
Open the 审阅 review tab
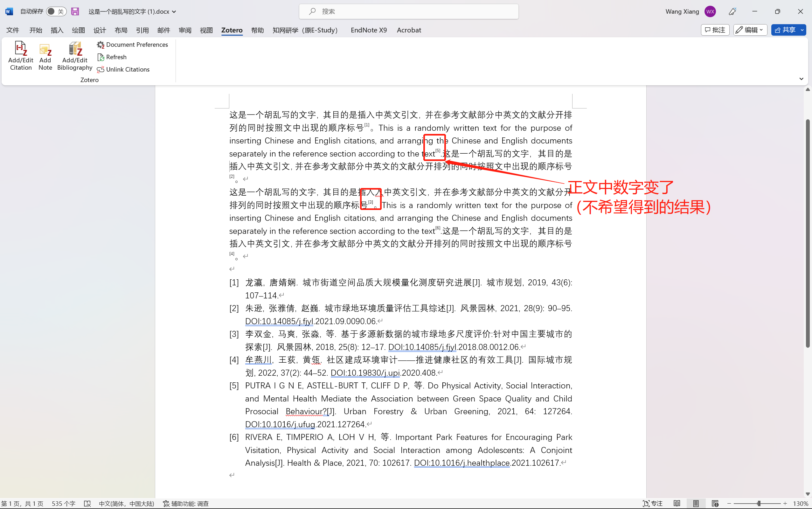coord(185,30)
